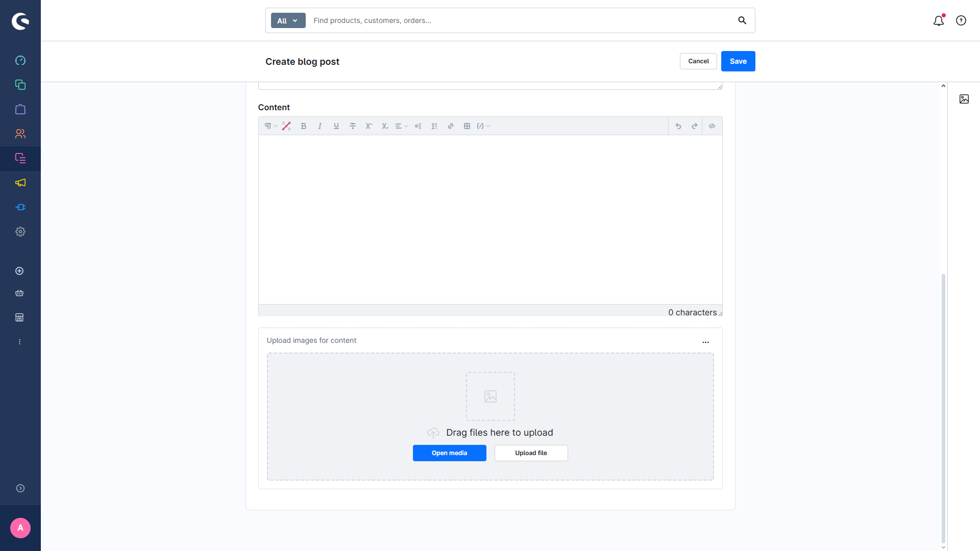Insert table via editor toolbar icon

point(467,126)
